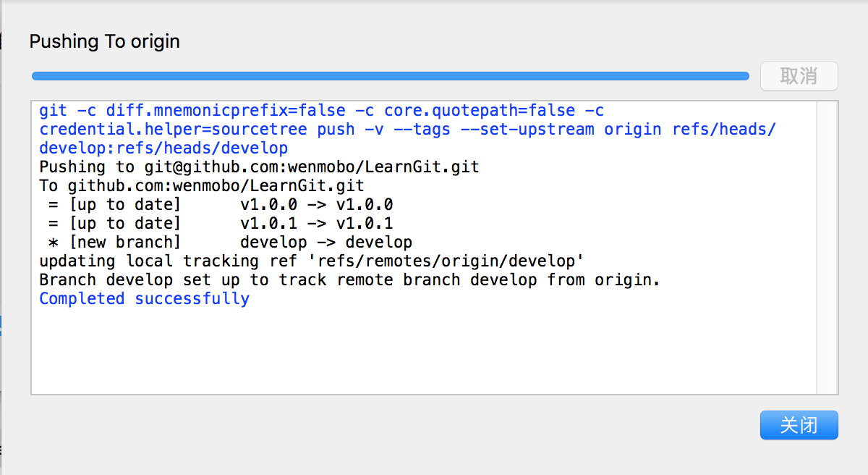Select the 'develop:refs/heads/develop' refspec line
The height and width of the screenshot is (475, 868).
[163, 148]
